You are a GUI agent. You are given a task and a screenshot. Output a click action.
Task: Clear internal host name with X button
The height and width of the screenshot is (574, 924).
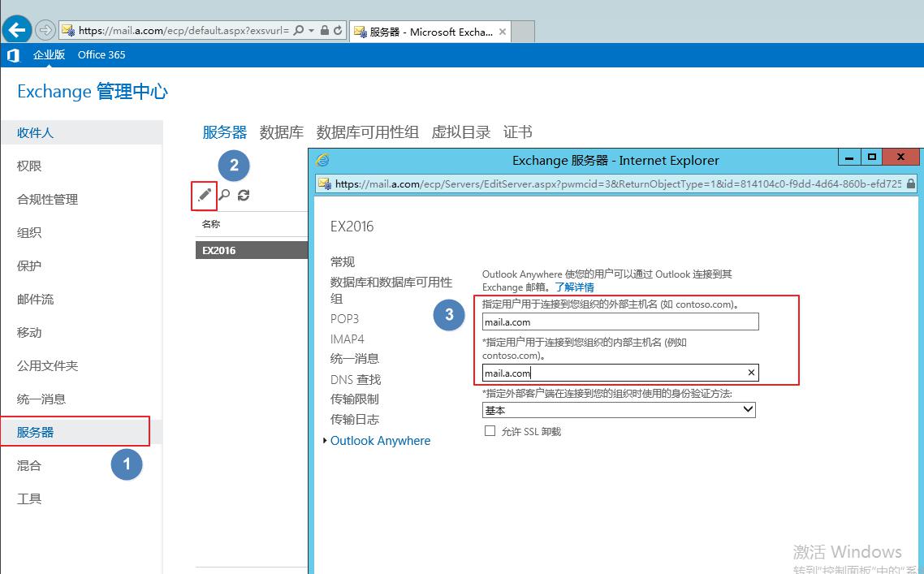[751, 373]
